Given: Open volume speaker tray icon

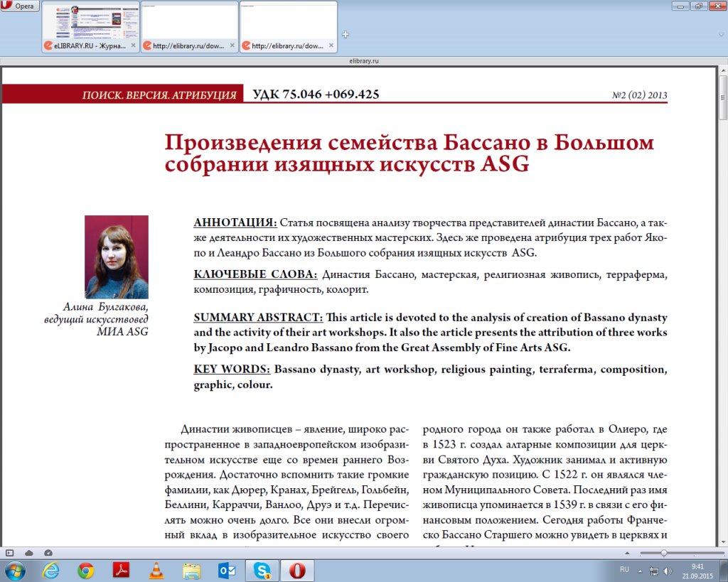Looking at the screenshot, I should [x=668, y=571].
